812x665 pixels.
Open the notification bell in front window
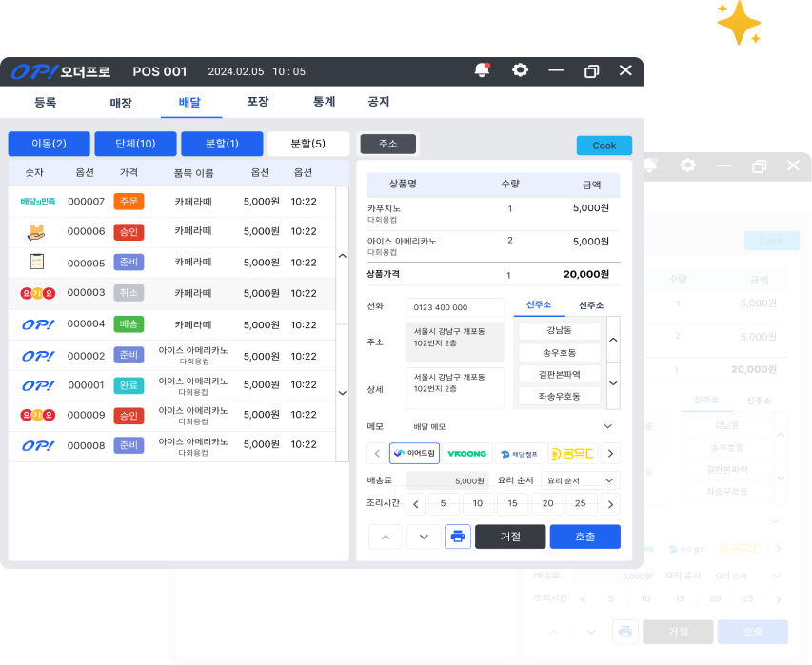click(482, 71)
